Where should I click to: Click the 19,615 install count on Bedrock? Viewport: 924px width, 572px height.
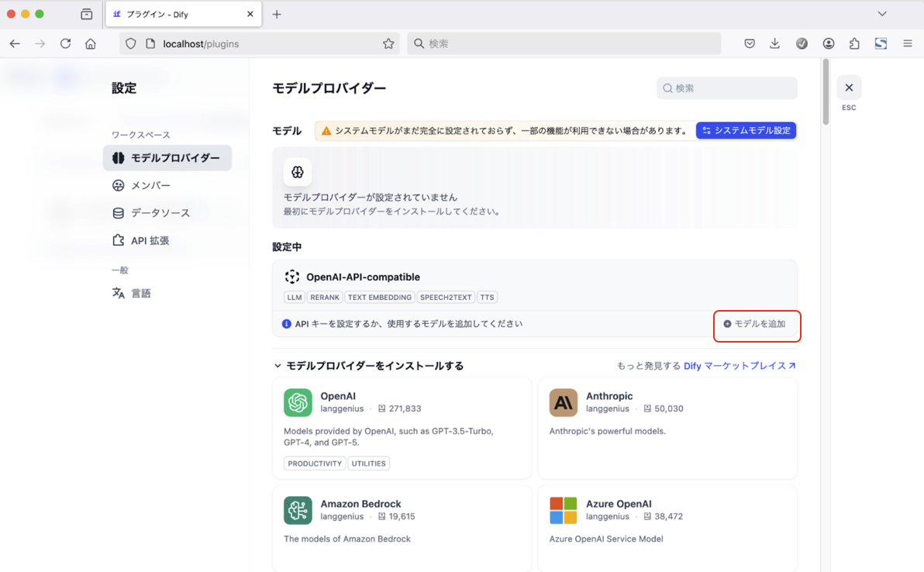(402, 517)
